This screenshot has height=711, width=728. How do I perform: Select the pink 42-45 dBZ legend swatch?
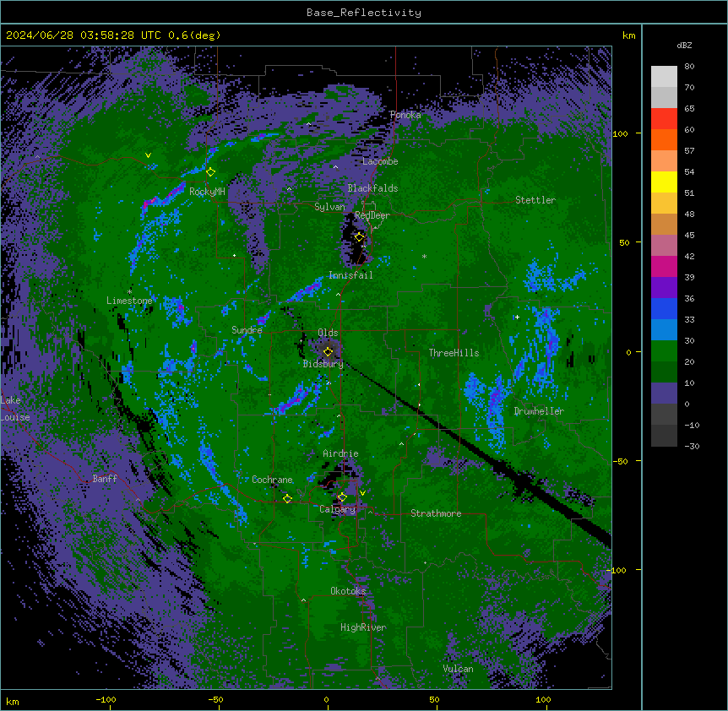(664, 246)
